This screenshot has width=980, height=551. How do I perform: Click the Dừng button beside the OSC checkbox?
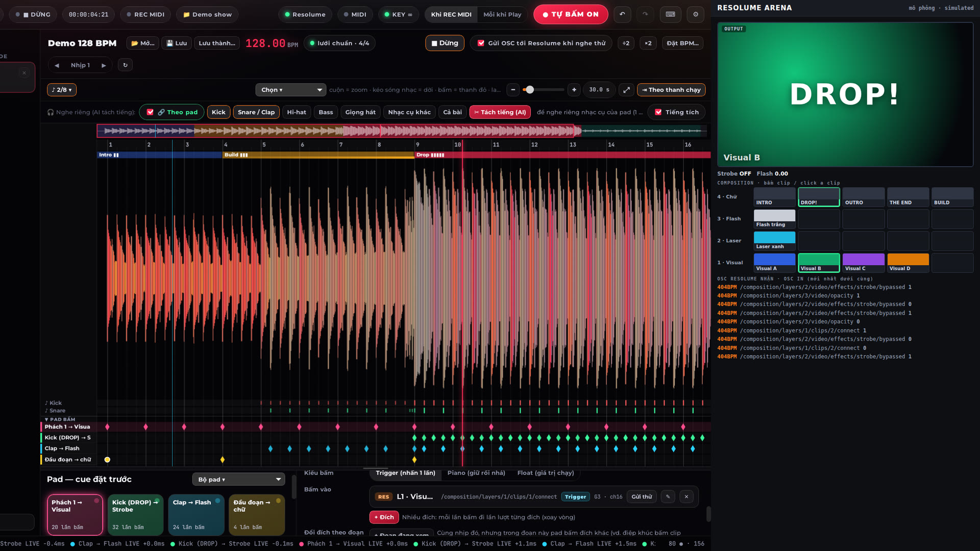click(445, 43)
